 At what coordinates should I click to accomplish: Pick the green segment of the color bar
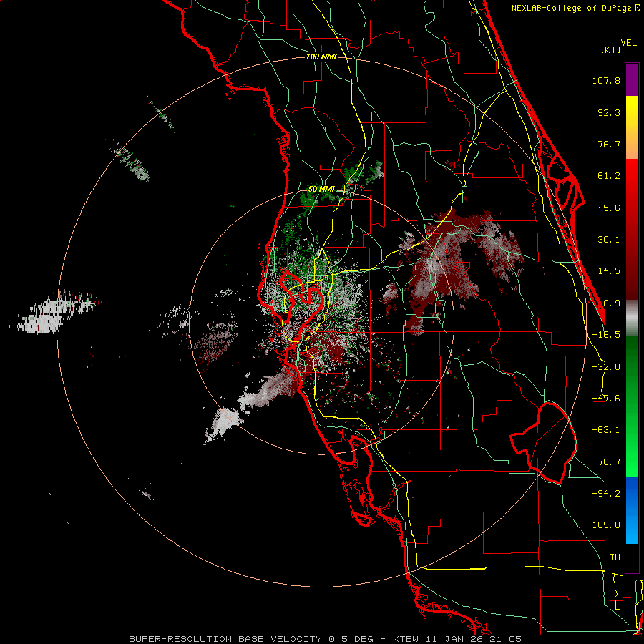[632, 406]
